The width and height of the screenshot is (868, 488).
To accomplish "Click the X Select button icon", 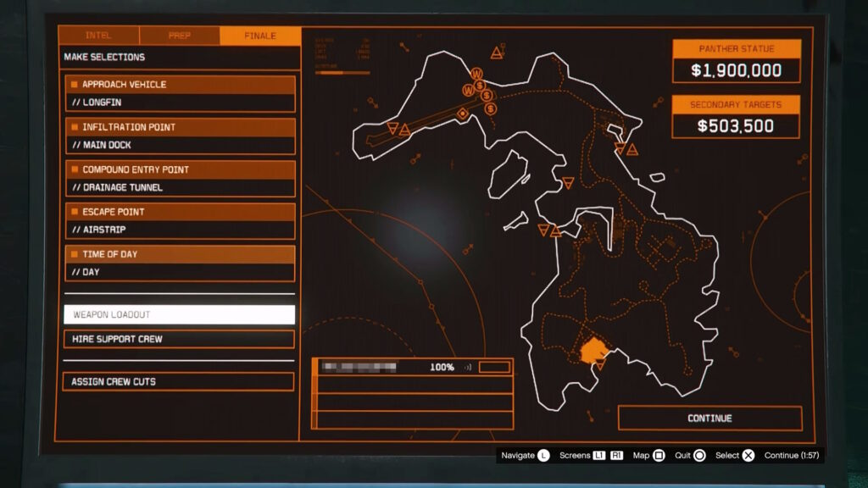I will [x=748, y=455].
